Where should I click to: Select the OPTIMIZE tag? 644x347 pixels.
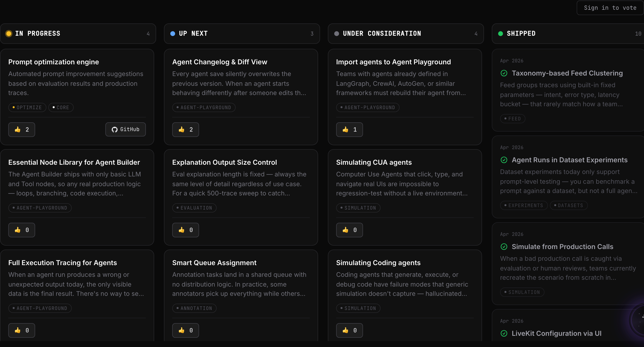click(x=27, y=107)
